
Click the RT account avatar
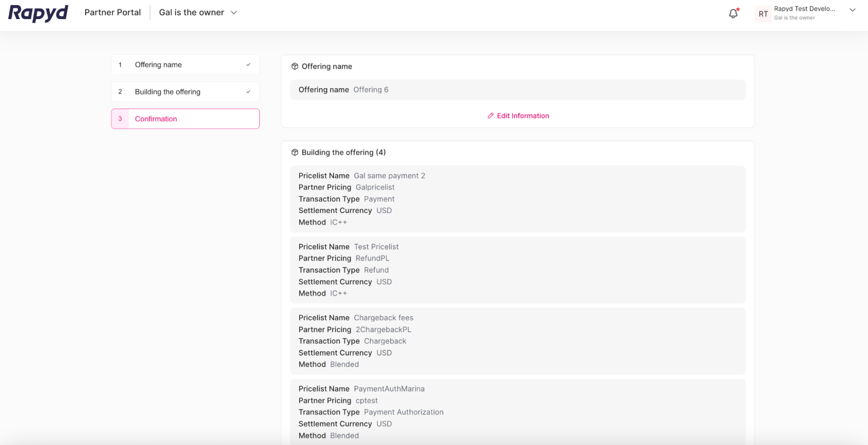click(763, 13)
